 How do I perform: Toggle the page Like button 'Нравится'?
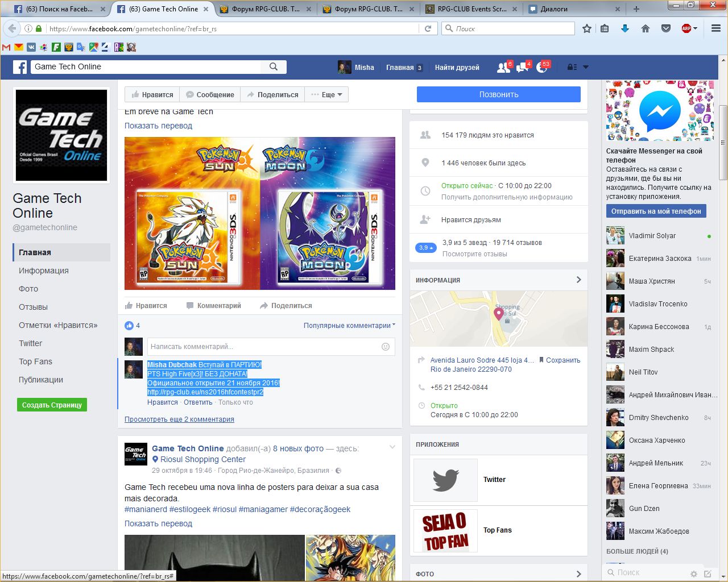pyautogui.click(x=152, y=95)
